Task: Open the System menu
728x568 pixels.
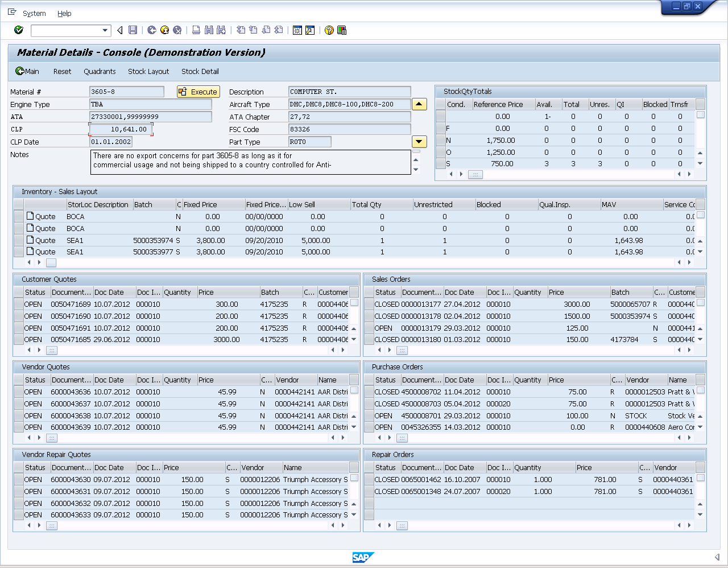Action: point(34,13)
